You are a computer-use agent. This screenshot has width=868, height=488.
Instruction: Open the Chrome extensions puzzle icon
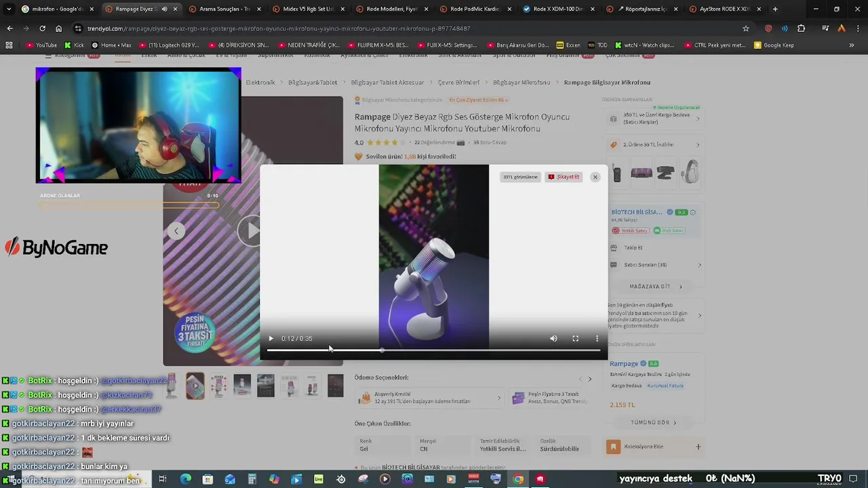[802, 28]
